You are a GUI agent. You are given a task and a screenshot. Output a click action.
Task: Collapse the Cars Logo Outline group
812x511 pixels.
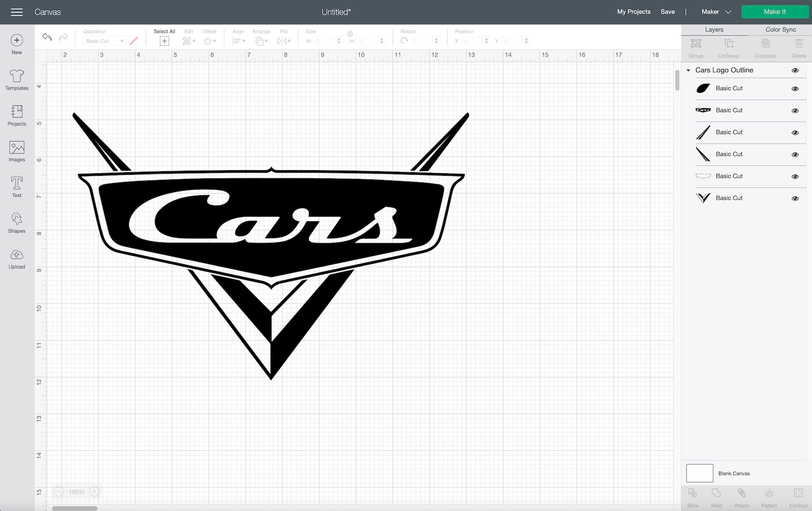(688, 71)
